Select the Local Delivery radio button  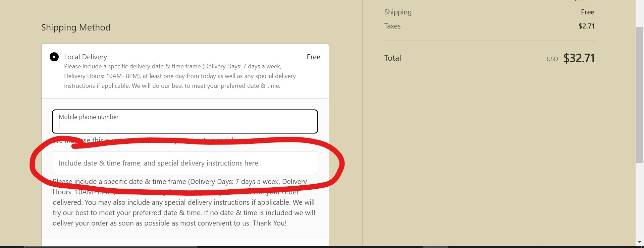point(54,57)
